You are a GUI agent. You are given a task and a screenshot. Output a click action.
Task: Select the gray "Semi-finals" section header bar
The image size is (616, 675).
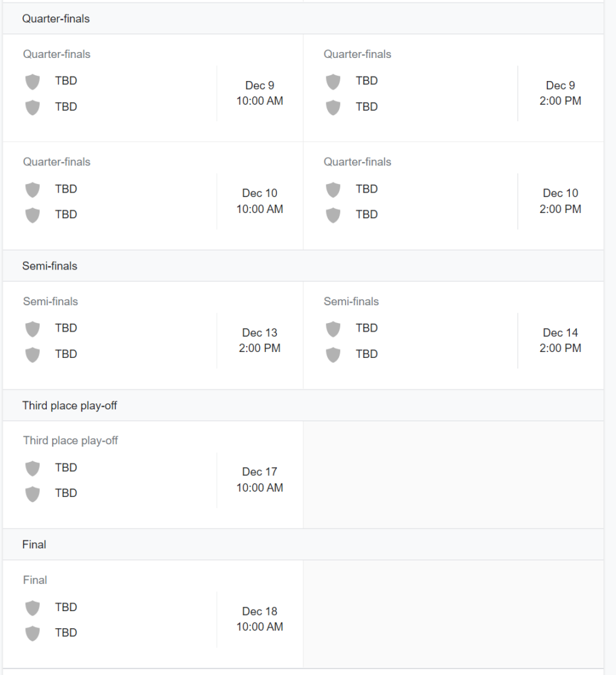[303, 266]
